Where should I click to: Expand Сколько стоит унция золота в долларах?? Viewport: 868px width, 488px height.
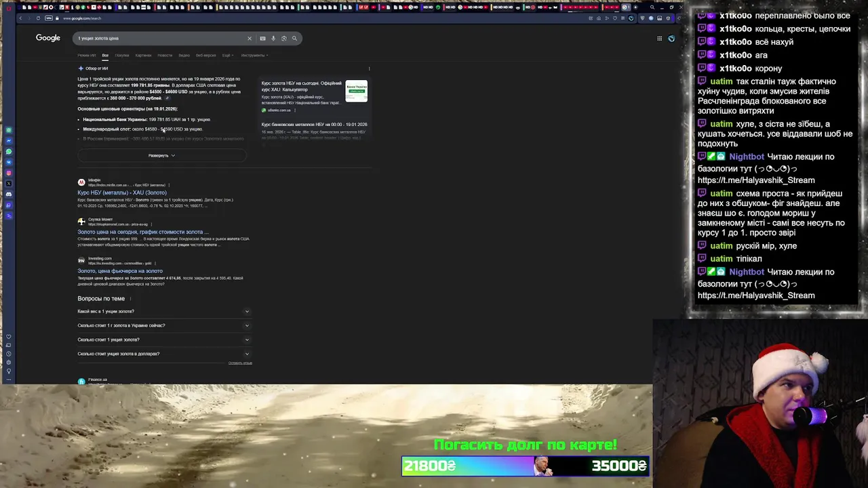tap(163, 354)
